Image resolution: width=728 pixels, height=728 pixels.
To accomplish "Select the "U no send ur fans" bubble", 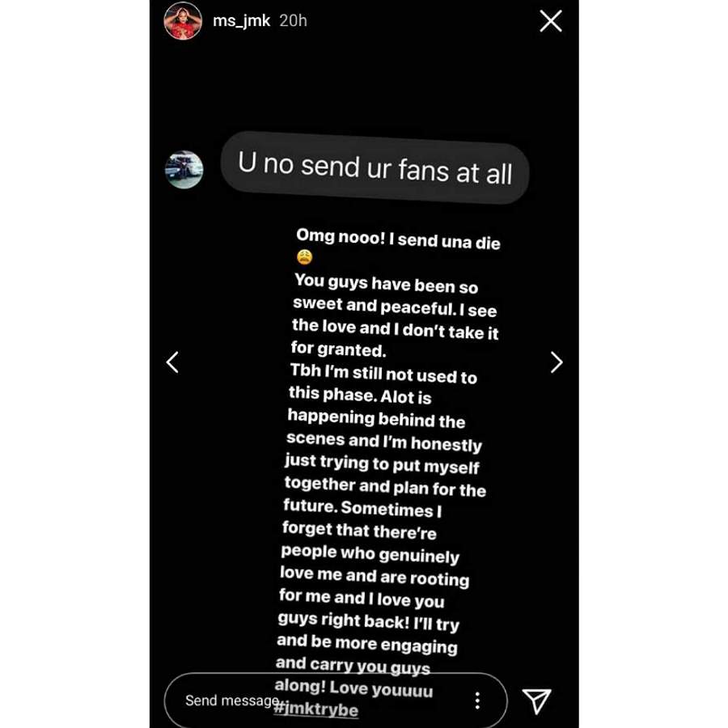I will coord(375,167).
